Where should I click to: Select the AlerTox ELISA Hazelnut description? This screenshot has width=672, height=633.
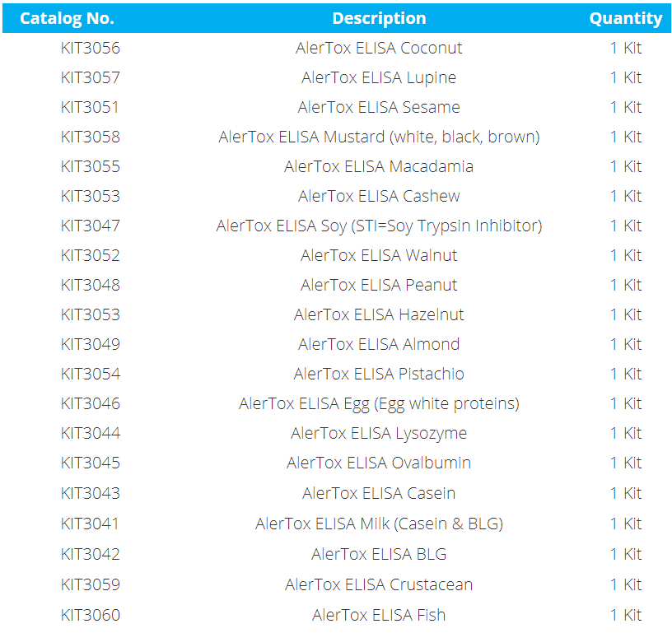(x=379, y=314)
